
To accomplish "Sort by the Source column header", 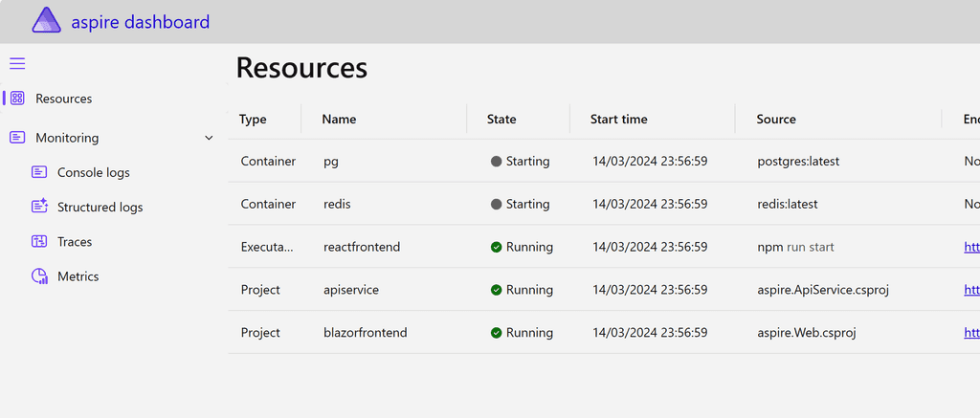I will pyautogui.click(x=775, y=120).
